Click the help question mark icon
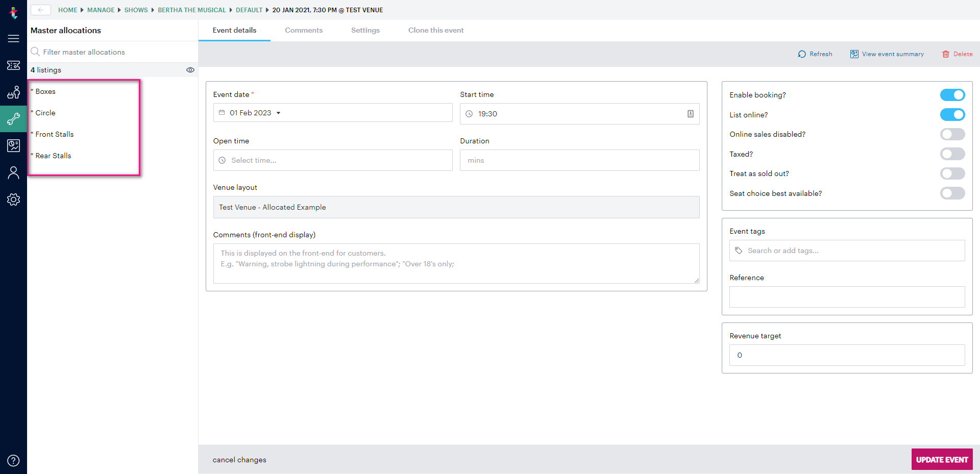980x474 pixels. pyautogui.click(x=13, y=460)
